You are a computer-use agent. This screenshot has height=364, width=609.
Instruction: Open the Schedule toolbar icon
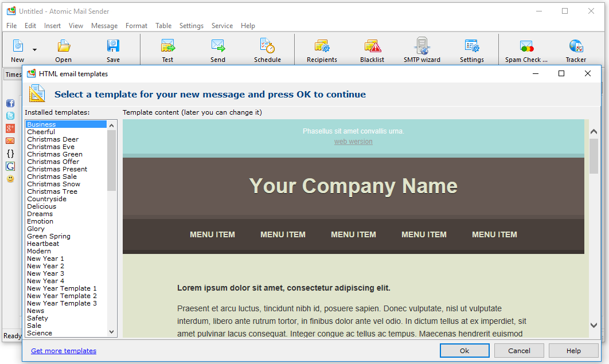tap(267, 46)
